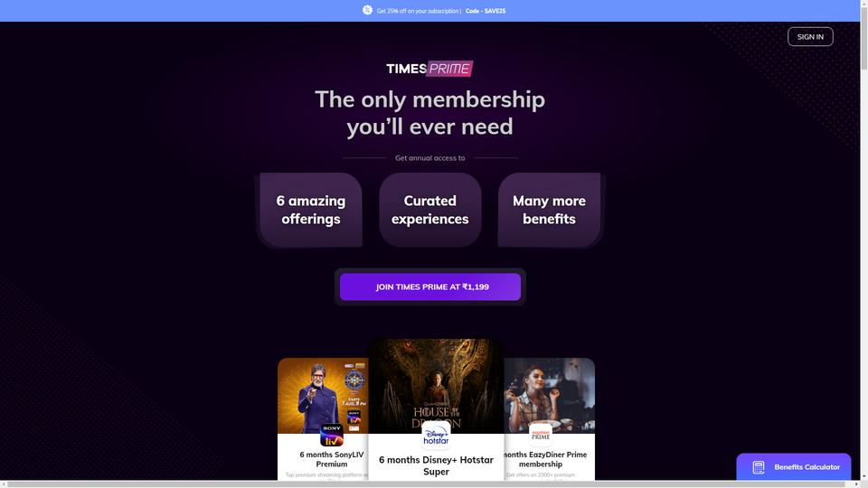This screenshot has width=868, height=488.
Task: Select the Curated experiences tile
Action: [430, 210]
